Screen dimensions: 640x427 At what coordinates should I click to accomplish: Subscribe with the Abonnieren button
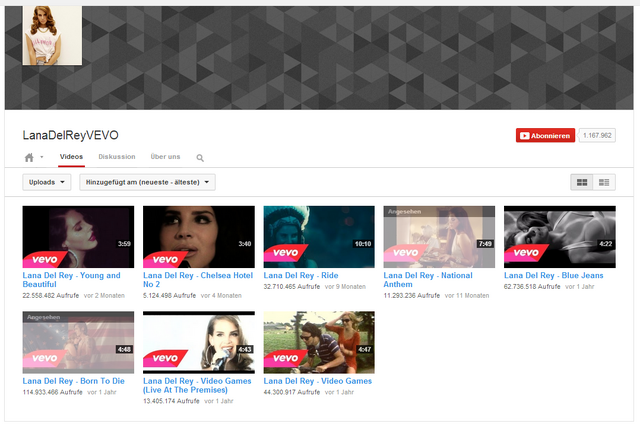(x=545, y=136)
